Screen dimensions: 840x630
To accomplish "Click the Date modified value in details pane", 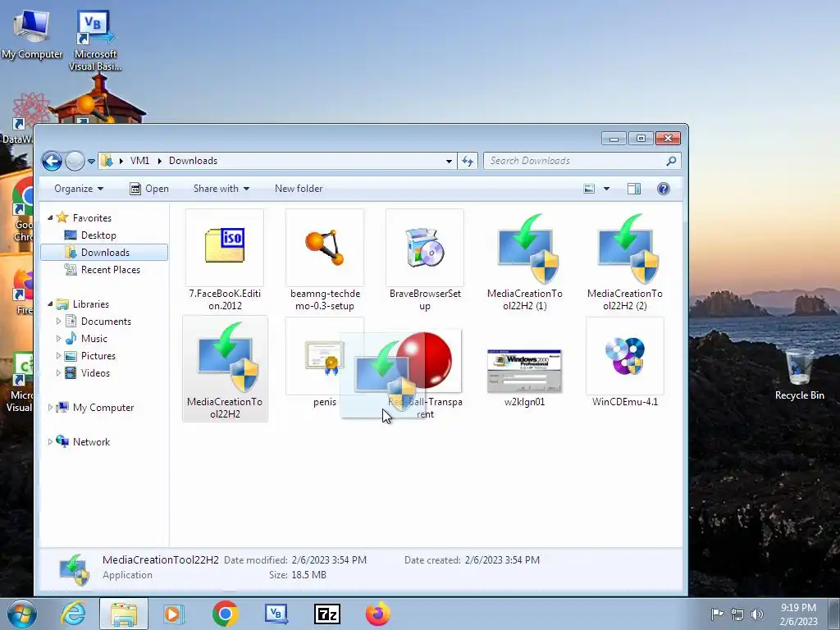I will tap(329, 559).
